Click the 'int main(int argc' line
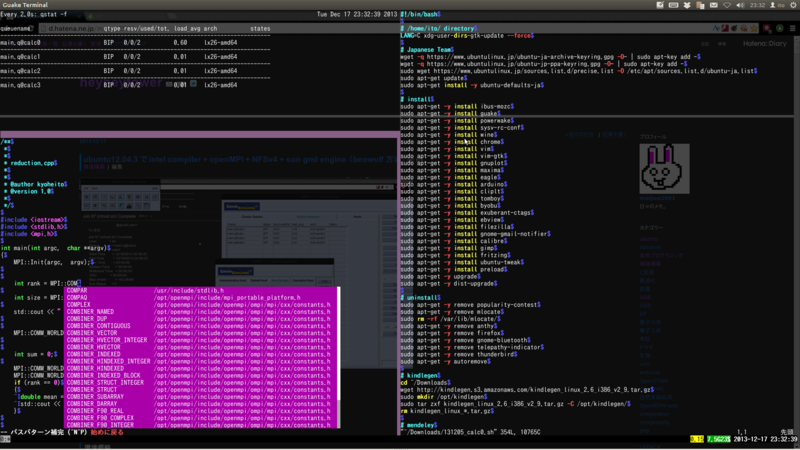The height and width of the screenshot is (450, 800). tap(56, 248)
